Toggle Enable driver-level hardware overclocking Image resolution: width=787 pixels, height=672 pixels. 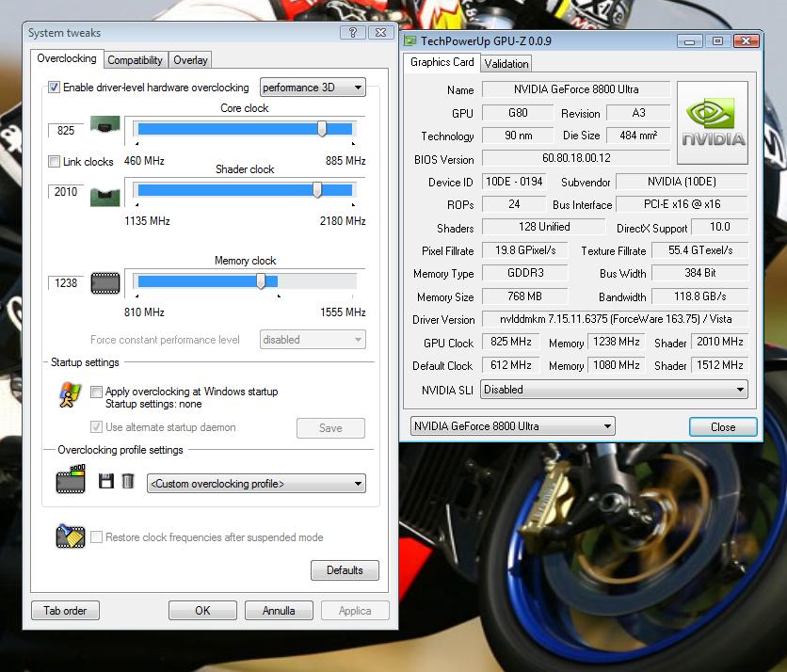click(55, 88)
